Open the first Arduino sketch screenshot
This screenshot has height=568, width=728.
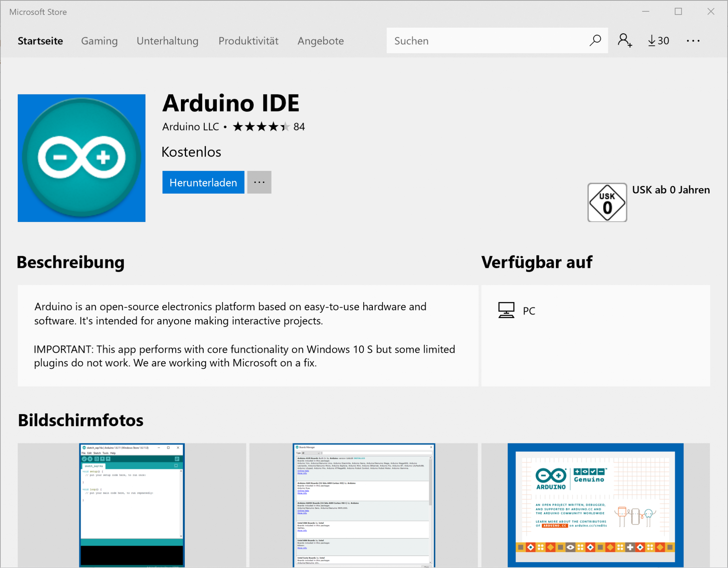[131, 505]
